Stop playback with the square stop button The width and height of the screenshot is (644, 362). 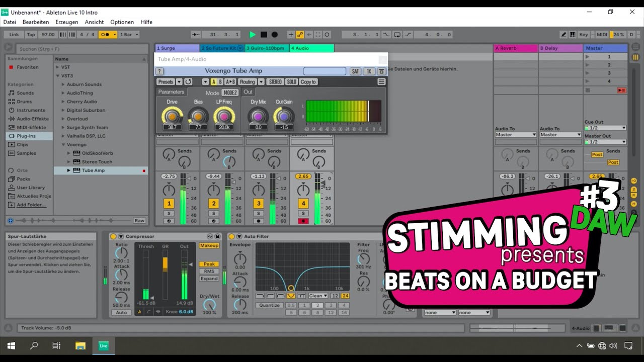(x=264, y=35)
